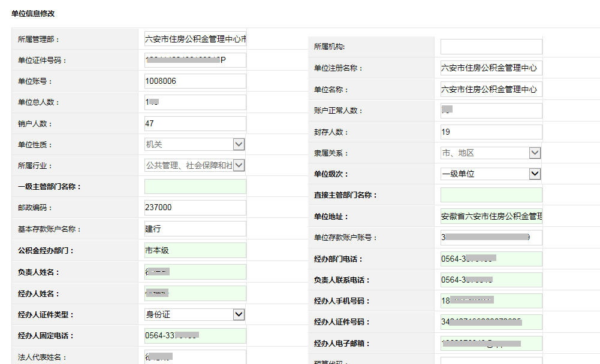Open the 单位性质 dropdown
This screenshot has width=600, height=364.
point(195,144)
